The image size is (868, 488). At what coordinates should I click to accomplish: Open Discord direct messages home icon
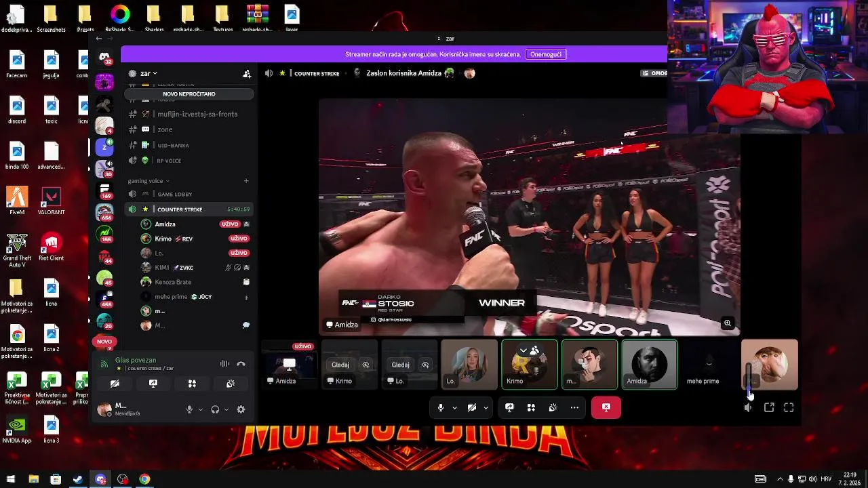point(104,57)
